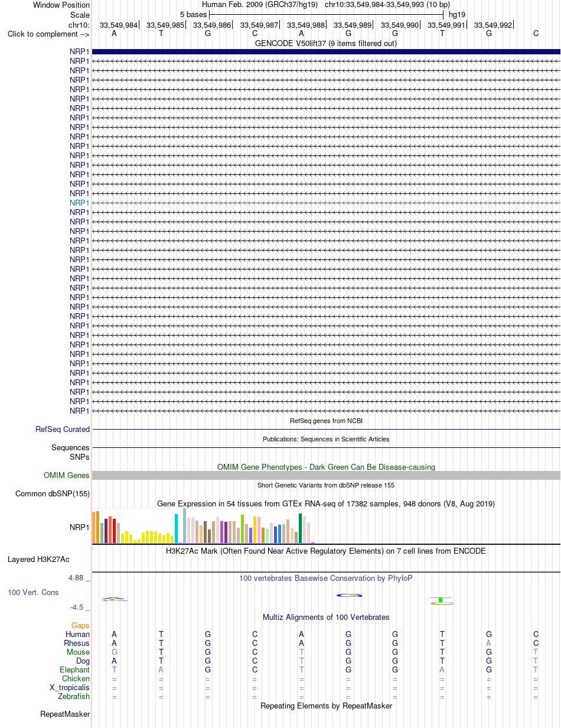Click the X_tropicalis alignment row label
The height and width of the screenshot is (728, 561).
coord(70,687)
